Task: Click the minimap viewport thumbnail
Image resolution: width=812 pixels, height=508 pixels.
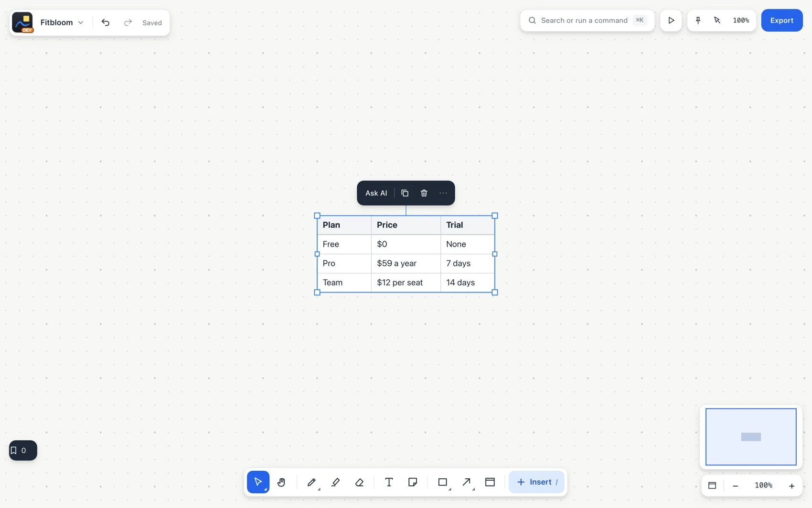Action: click(x=751, y=437)
